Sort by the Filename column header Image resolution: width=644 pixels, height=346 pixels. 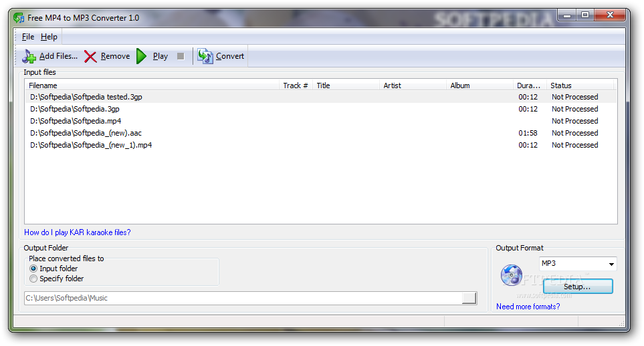coord(152,85)
